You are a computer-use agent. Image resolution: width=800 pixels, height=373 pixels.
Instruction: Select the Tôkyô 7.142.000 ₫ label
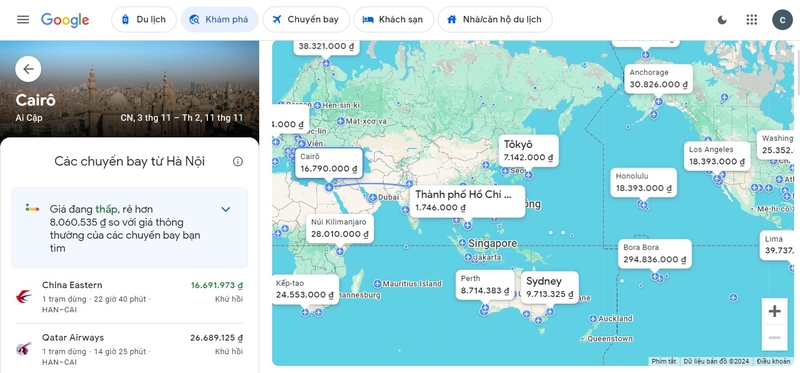click(529, 151)
